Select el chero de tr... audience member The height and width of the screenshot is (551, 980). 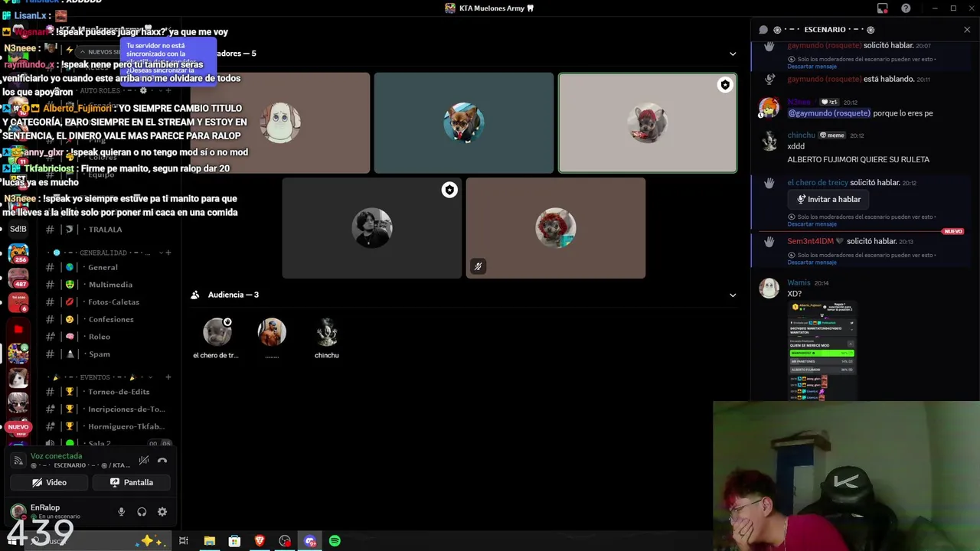[217, 338]
